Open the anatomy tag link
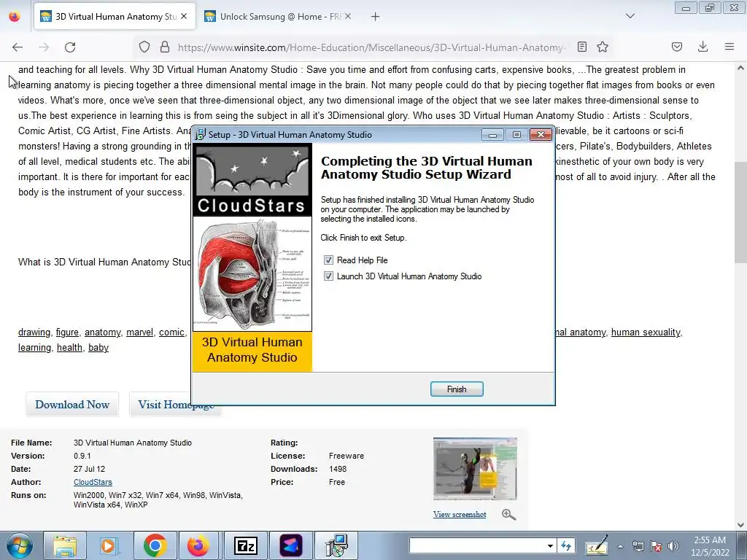This screenshot has height=560, width=747. point(102,332)
